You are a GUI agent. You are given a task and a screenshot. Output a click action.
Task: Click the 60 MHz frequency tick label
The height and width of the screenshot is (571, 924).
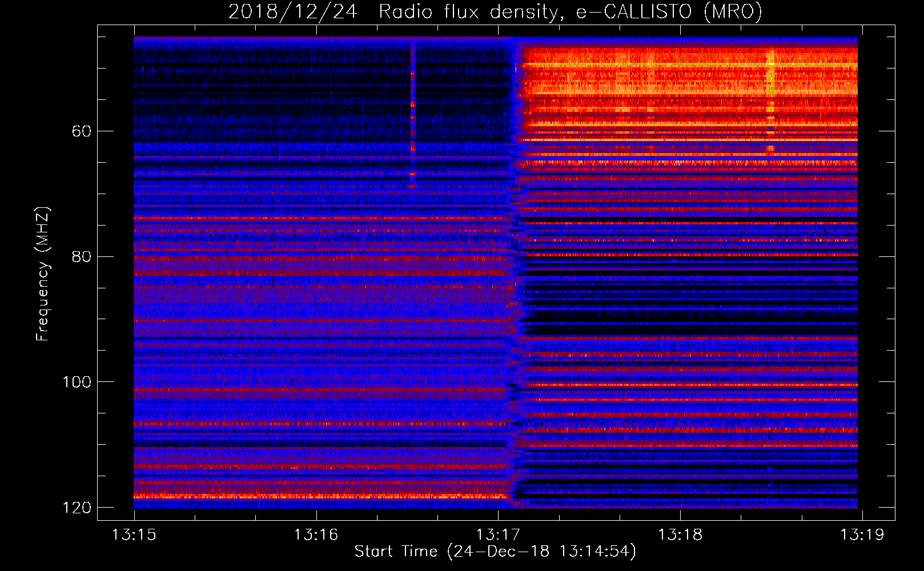tap(82, 131)
